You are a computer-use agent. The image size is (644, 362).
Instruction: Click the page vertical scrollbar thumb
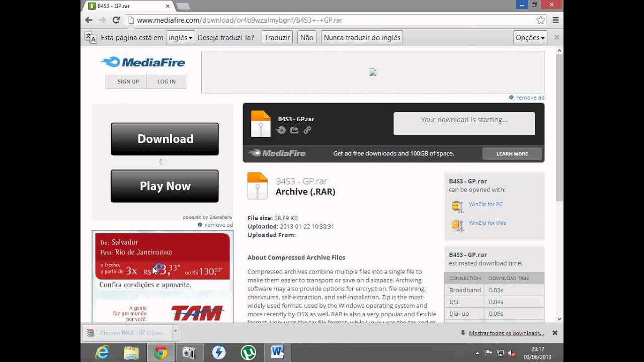coord(559,128)
